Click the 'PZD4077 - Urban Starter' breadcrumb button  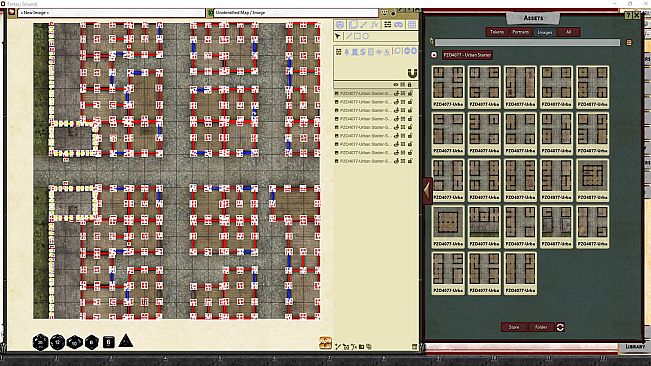pos(467,55)
